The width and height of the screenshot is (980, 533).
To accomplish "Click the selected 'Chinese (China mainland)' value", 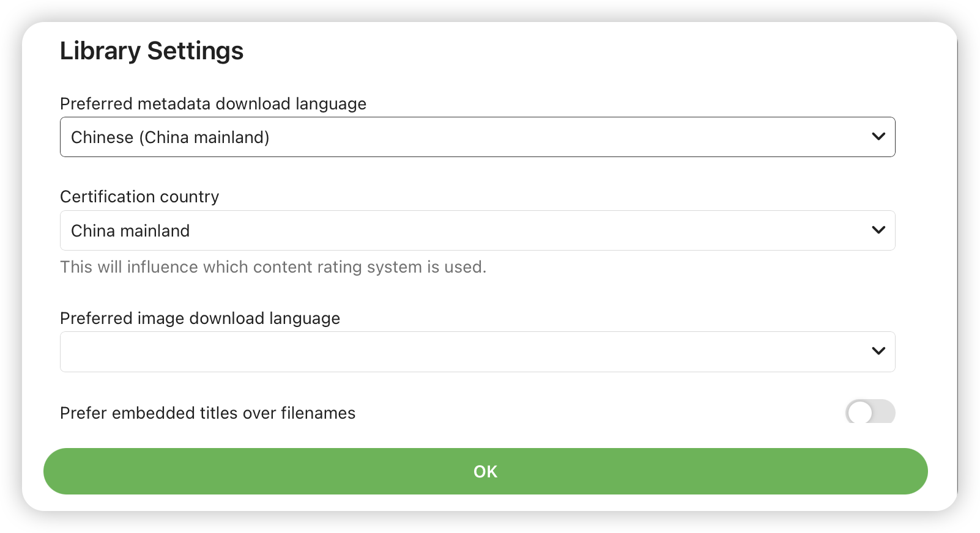I will point(170,138).
